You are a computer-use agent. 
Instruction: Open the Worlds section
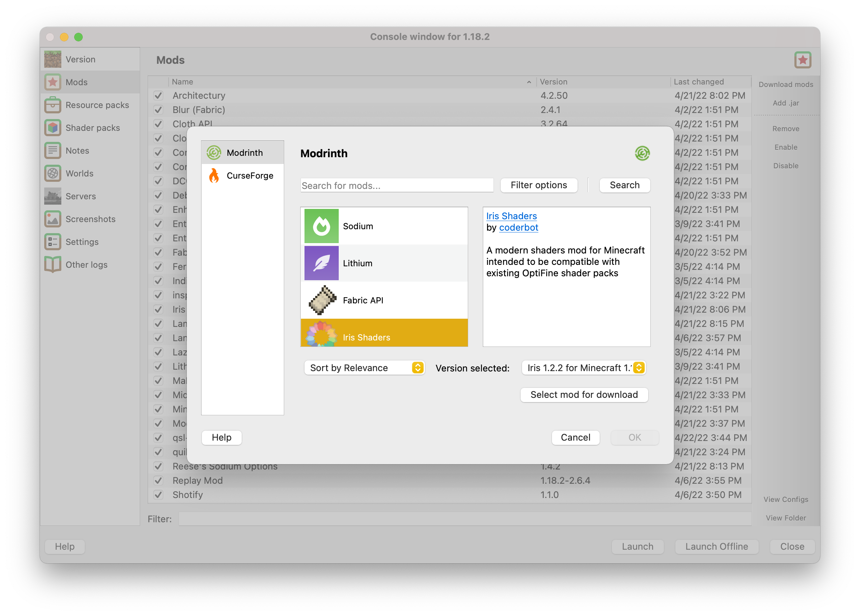(80, 173)
